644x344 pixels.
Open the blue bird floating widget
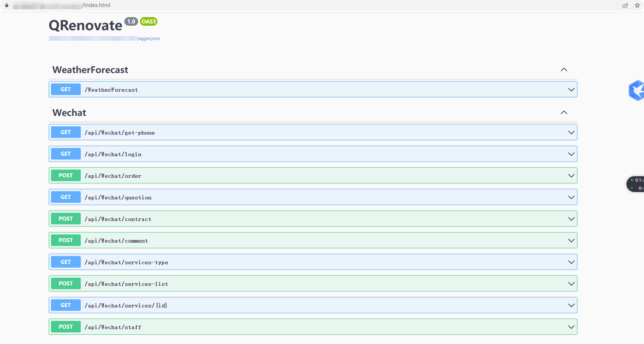click(637, 91)
